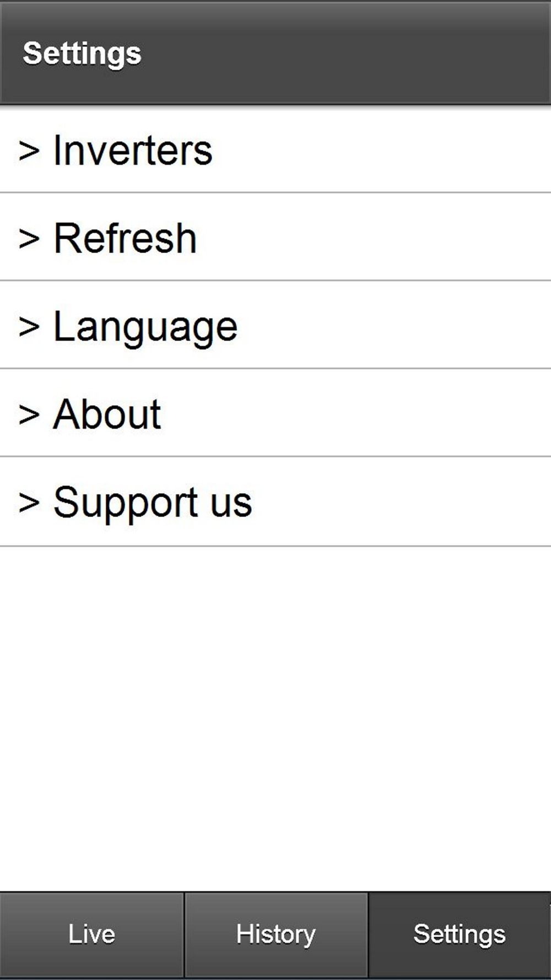The height and width of the screenshot is (980, 551).
Task: Expand the chevron beside Language
Action: tap(29, 326)
